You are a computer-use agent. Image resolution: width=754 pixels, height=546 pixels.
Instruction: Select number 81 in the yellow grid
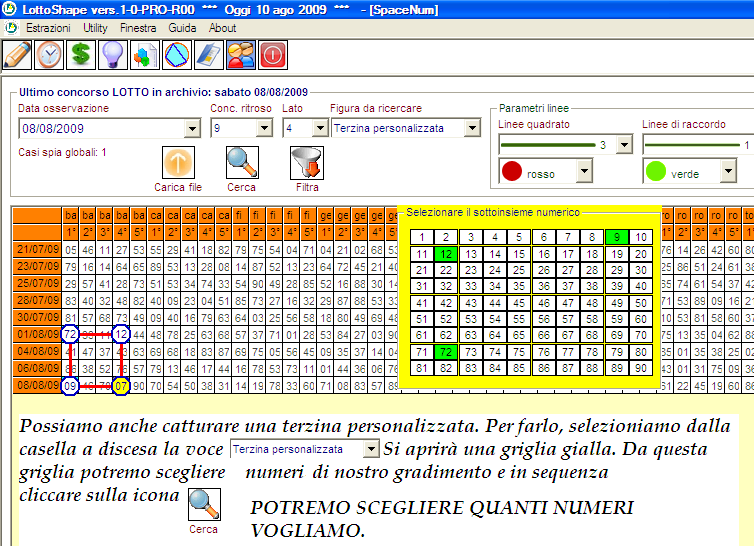[422, 368]
